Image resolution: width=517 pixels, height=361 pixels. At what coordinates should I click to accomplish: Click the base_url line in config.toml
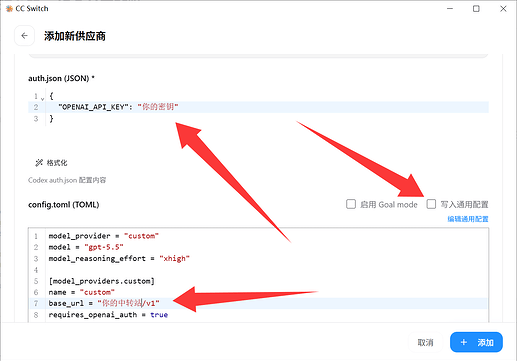point(258,303)
